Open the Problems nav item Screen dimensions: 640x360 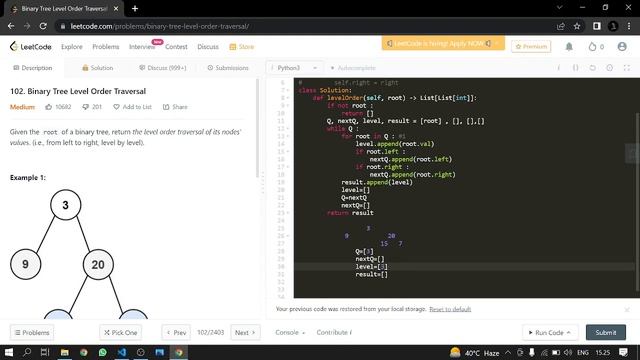point(106,47)
